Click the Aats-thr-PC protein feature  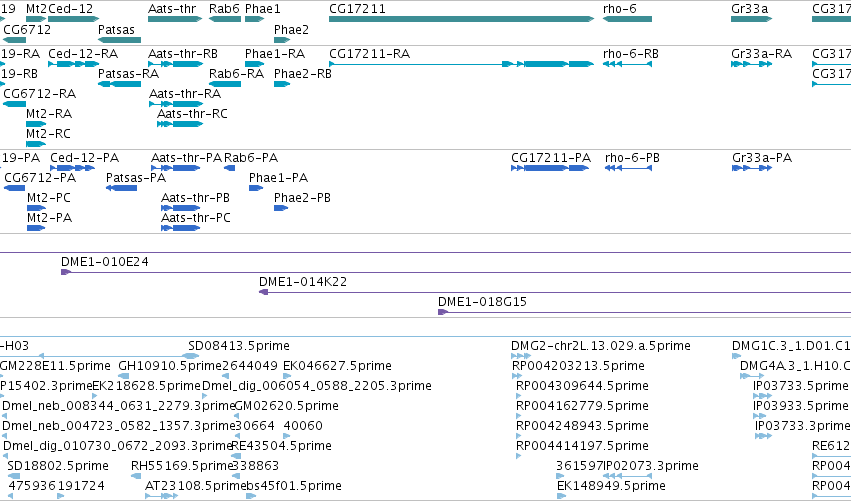point(181,228)
